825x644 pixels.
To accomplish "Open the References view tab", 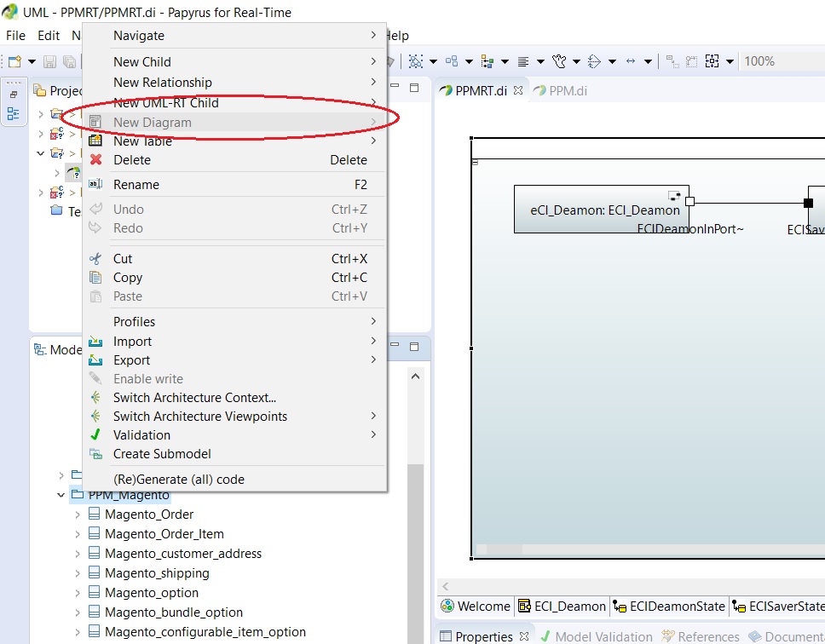I will [x=701, y=636].
